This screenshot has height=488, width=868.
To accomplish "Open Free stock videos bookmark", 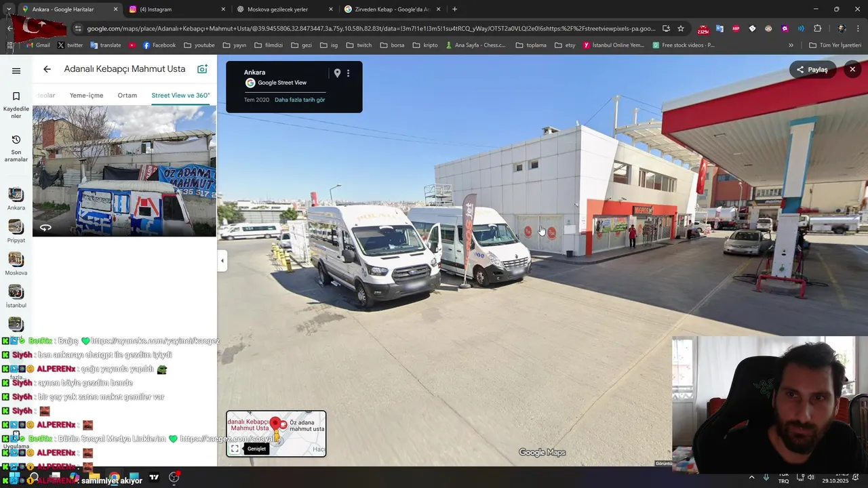I will click(x=684, y=45).
